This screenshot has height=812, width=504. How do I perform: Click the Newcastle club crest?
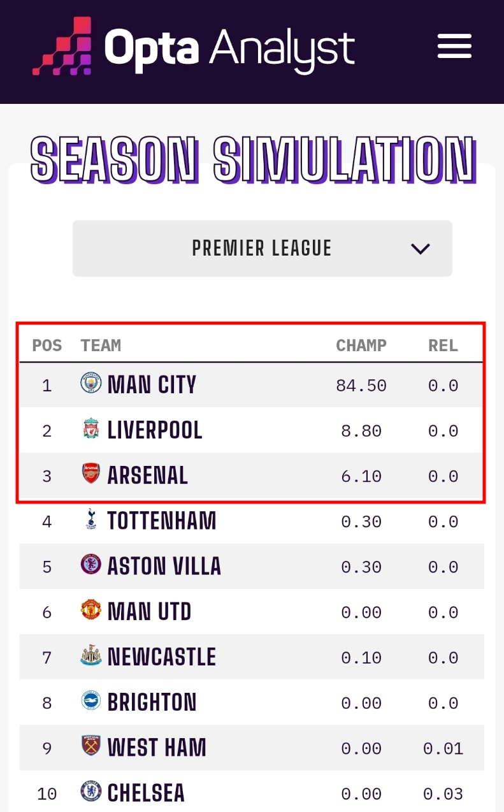pyautogui.click(x=91, y=656)
